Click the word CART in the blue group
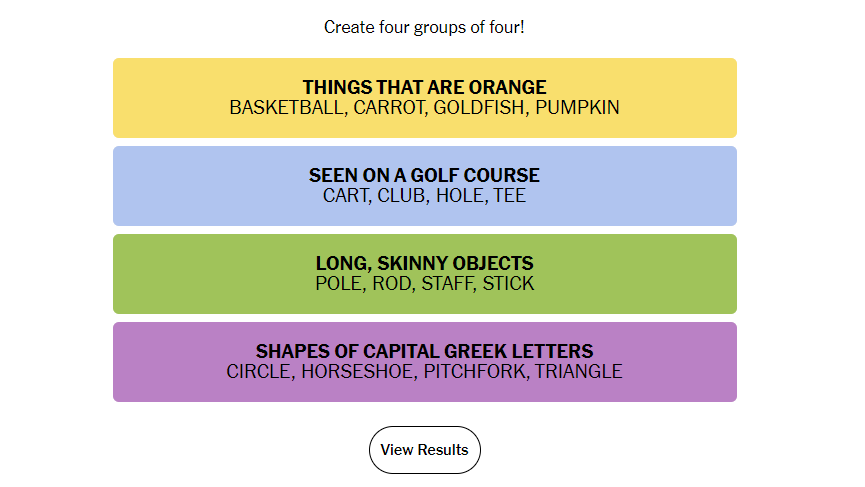 click(345, 196)
